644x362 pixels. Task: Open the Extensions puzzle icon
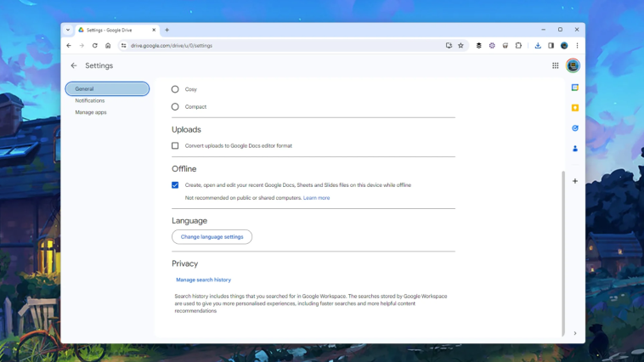518,46
